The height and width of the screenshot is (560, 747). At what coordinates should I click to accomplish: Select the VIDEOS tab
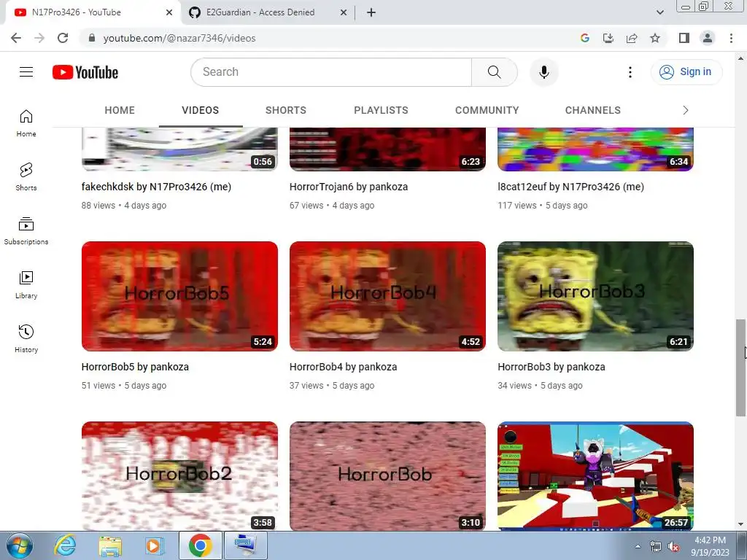(x=200, y=111)
